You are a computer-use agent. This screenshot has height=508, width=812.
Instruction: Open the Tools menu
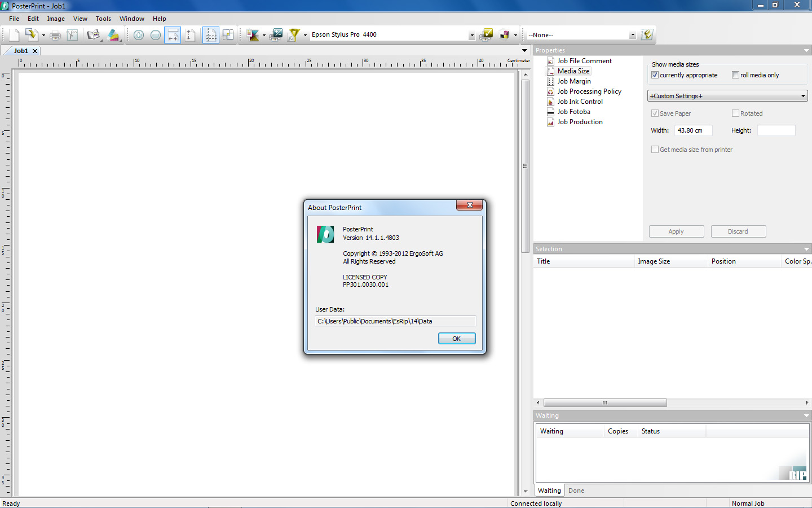[x=103, y=19]
